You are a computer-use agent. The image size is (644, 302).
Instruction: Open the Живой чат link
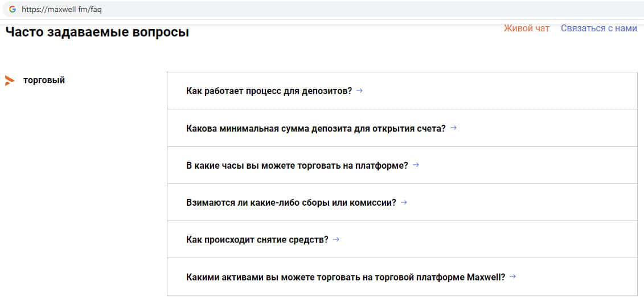526,28
